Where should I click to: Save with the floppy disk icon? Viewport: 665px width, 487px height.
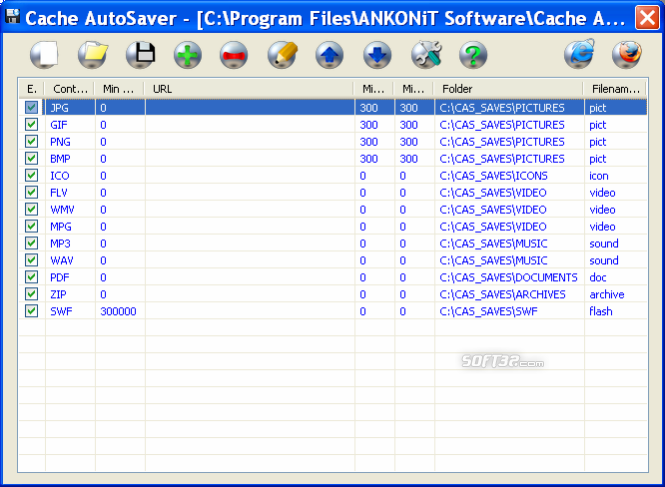coord(140,55)
